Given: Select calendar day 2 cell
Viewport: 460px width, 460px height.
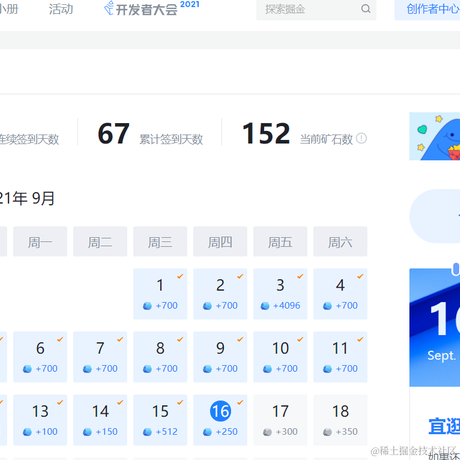Looking at the screenshot, I should [x=220, y=294].
